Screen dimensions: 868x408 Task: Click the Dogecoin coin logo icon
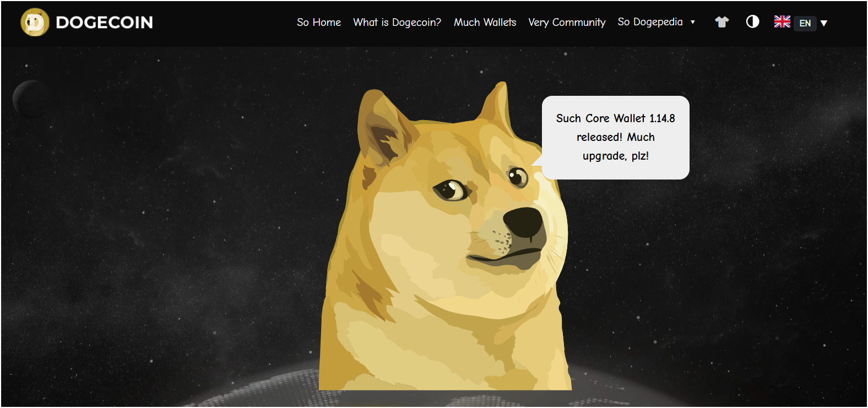[35, 23]
